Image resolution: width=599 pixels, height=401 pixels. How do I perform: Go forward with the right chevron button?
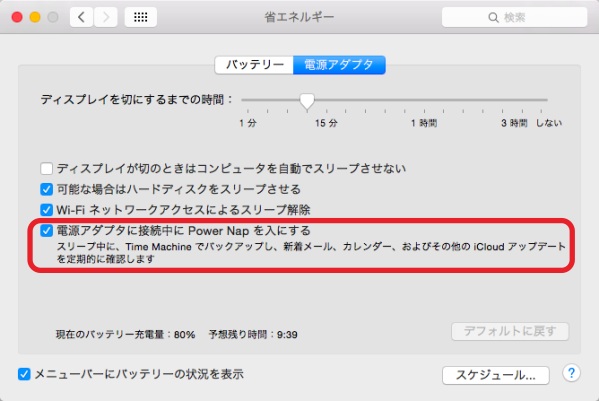tap(106, 17)
